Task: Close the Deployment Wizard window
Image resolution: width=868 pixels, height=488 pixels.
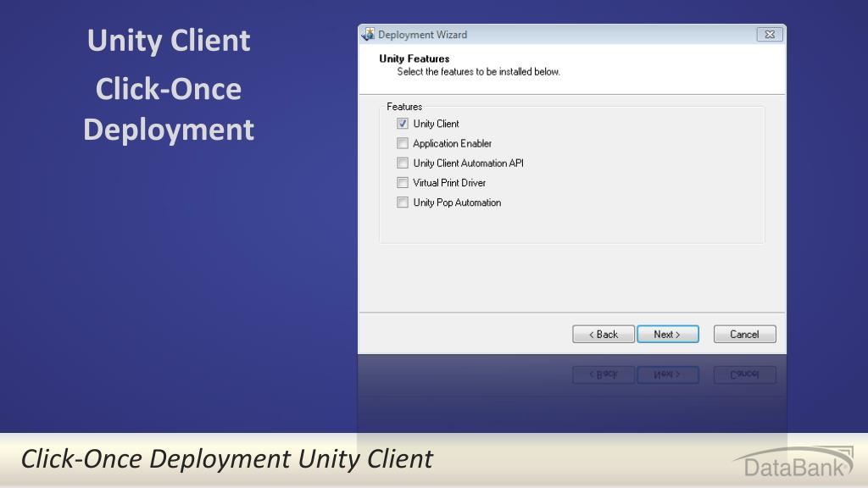Action: (770, 34)
